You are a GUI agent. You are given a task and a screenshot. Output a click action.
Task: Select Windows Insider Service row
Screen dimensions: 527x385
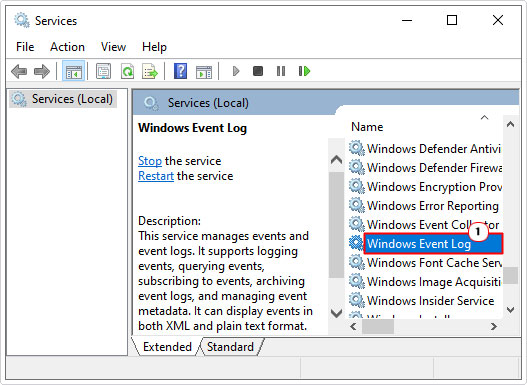tap(424, 300)
